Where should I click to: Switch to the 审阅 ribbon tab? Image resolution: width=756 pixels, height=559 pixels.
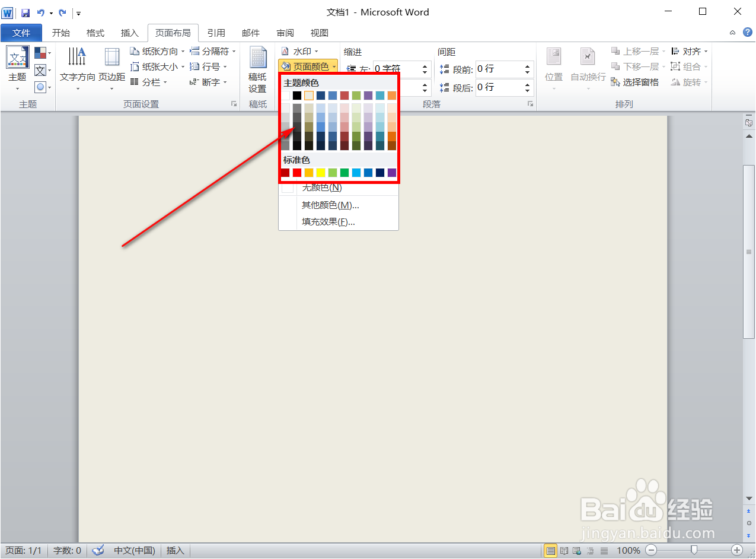point(285,33)
